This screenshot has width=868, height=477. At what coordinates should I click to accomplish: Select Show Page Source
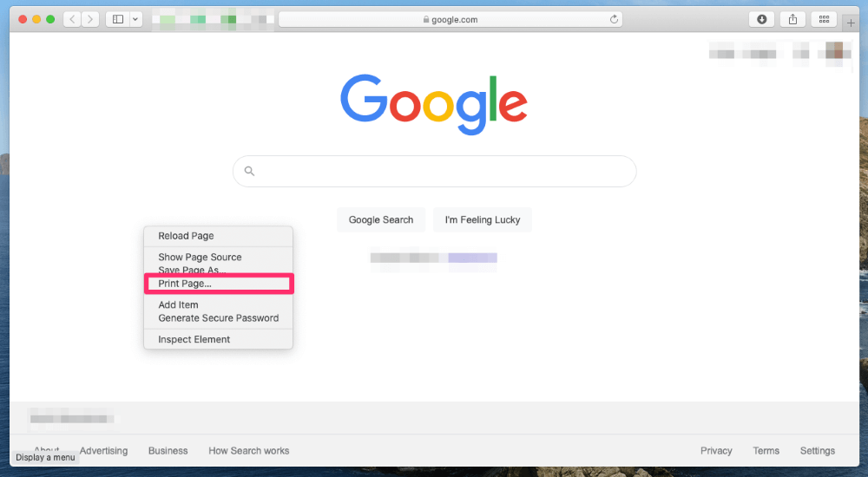pos(218,258)
